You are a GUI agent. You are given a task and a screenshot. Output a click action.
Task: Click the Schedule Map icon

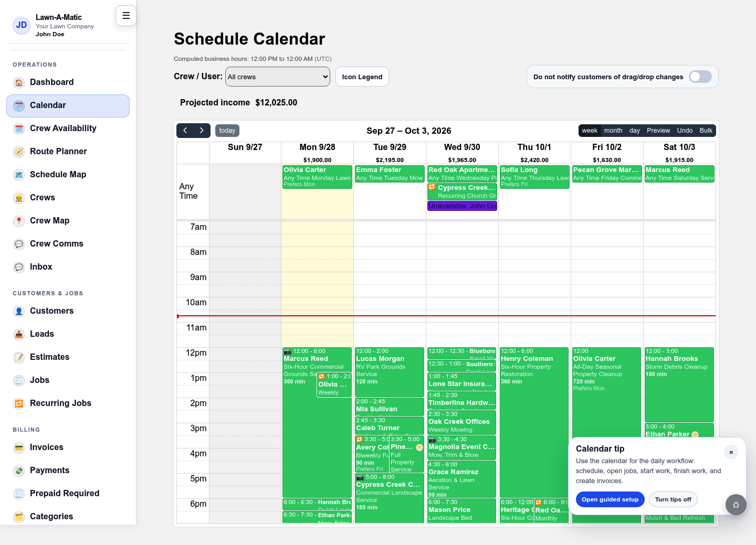tap(19, 175)
